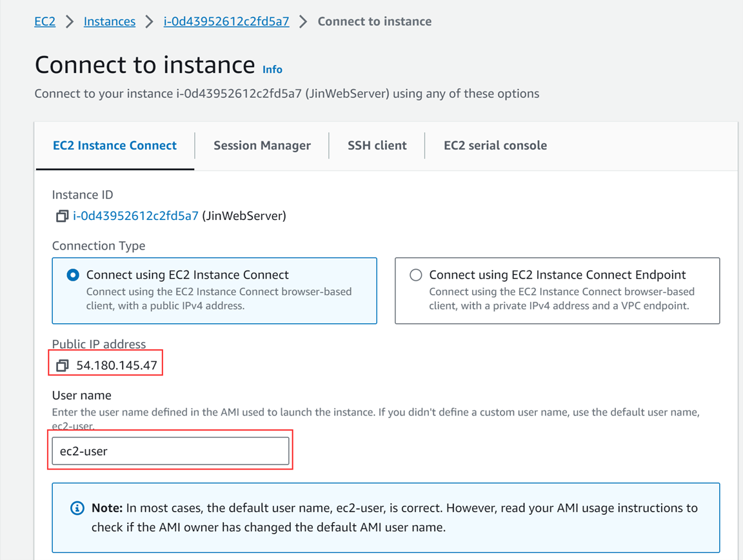Open the Session Manager tab

(262, 146)
